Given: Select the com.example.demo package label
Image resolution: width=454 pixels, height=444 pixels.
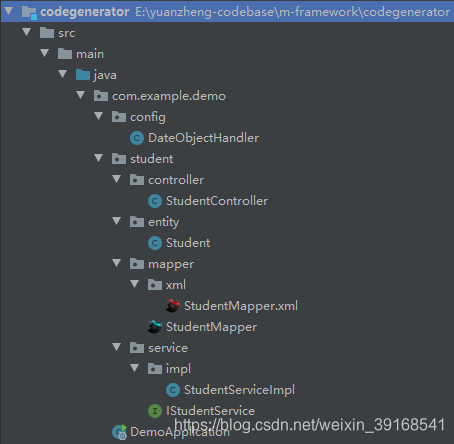Looking at the screenshot, I should (x=169, y=96).
